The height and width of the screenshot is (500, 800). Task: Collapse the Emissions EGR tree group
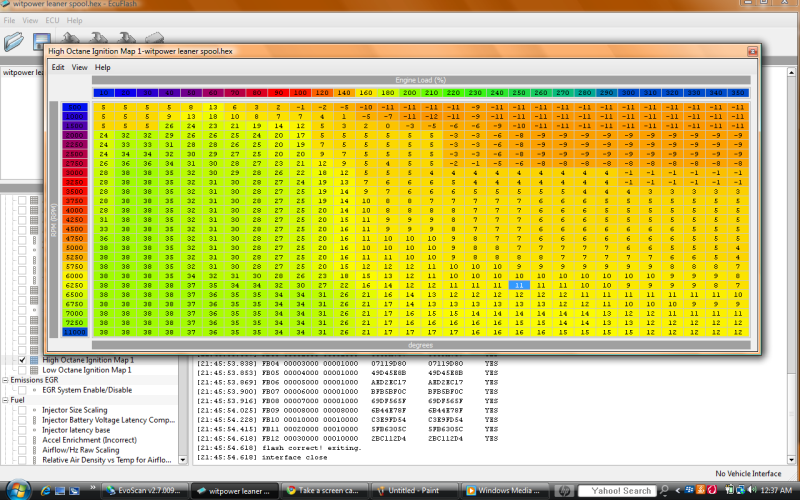tap(5, 380)
